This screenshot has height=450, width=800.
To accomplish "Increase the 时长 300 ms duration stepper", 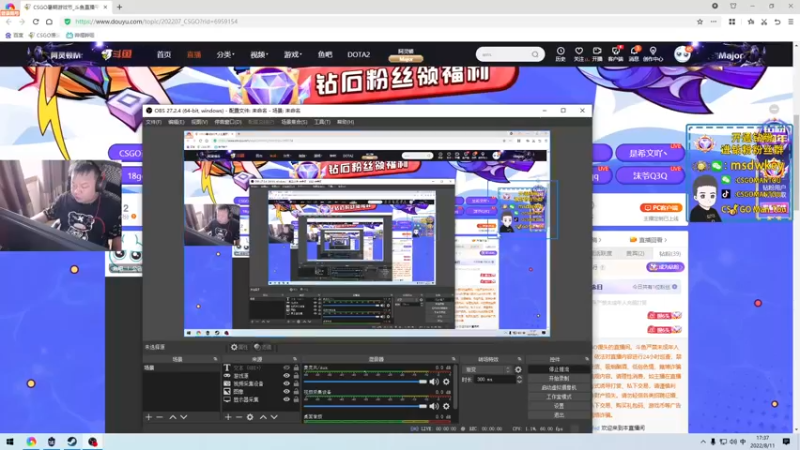I will tap(519, 378).
